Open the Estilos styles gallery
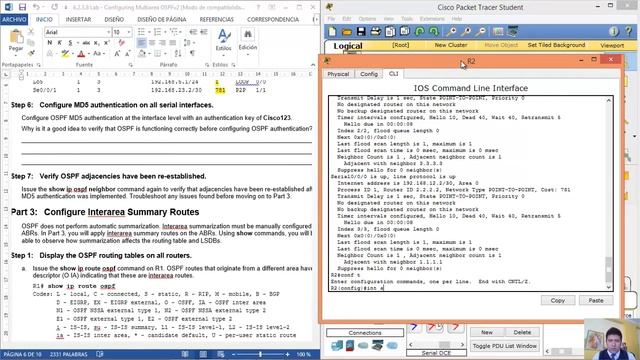The width and height of the screenshot is (640, 360). tap(224, 41)
